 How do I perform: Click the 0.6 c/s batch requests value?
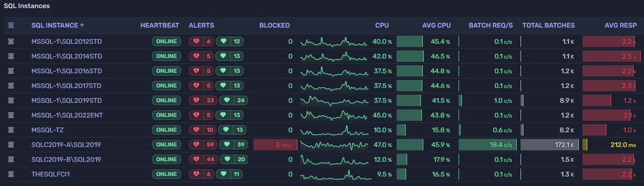click(503, 130)
